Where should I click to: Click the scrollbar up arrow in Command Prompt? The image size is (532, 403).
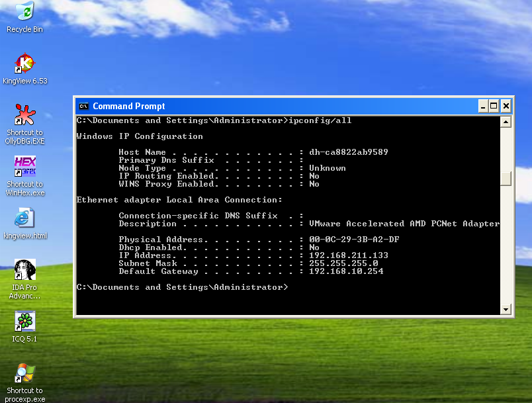tap(506, 122)
